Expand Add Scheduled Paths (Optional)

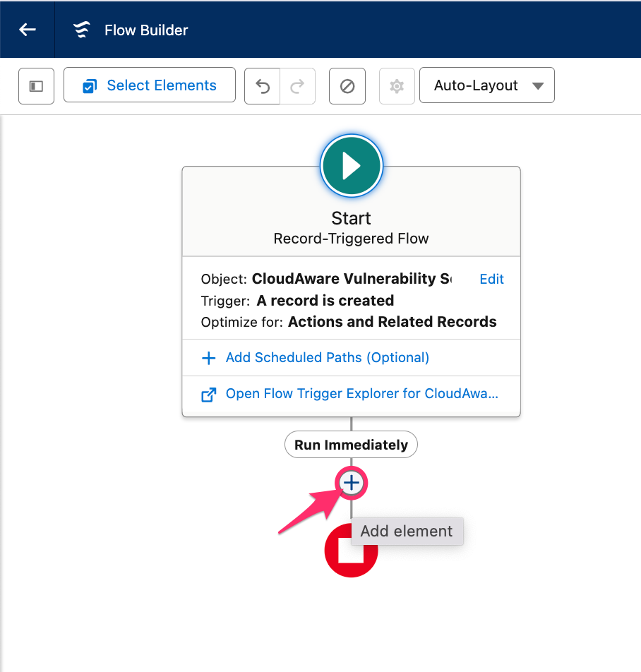tap(328, 358)
